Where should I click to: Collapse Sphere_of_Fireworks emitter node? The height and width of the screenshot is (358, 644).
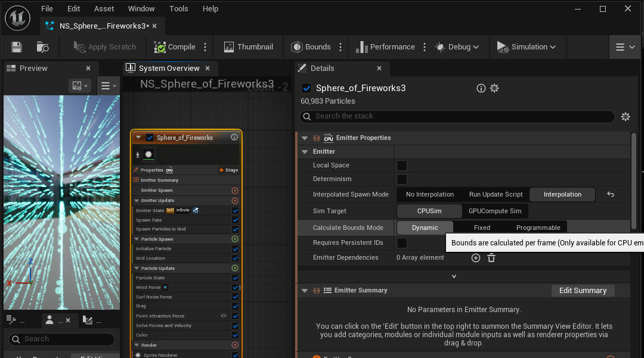pos(139,138)
